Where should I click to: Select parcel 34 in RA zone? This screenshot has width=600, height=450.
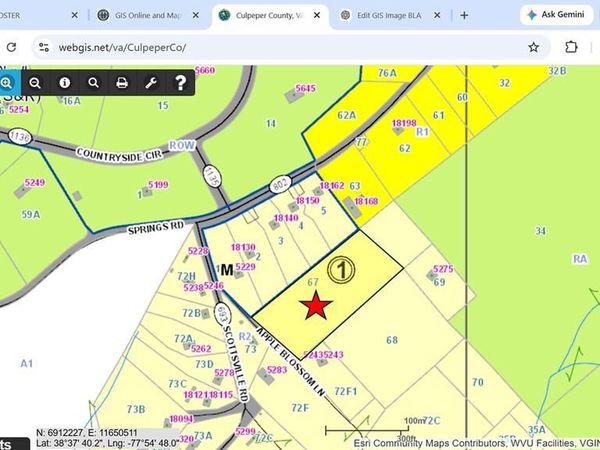[540, 231]
